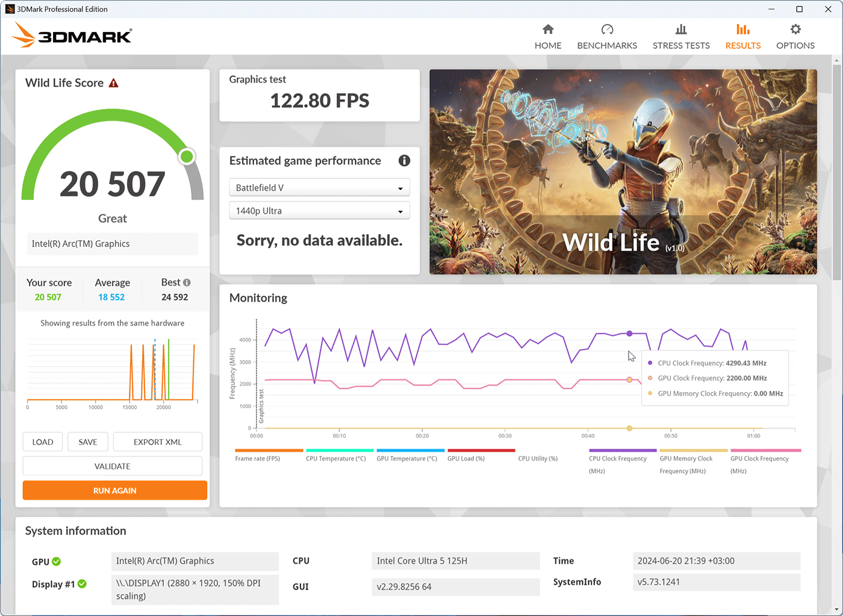The width and height of the screenshot is (843, 616).
Task: Toggle the GPU Temperature legend series
Action: [x=410, y=455]
